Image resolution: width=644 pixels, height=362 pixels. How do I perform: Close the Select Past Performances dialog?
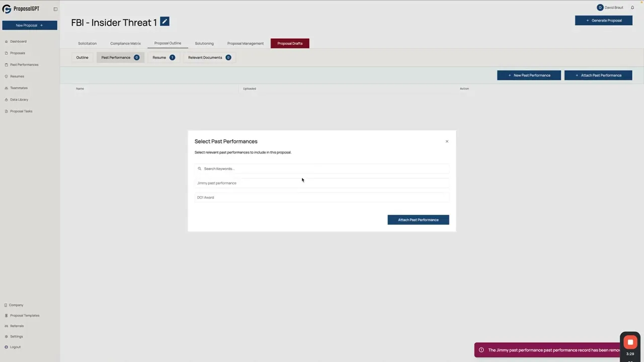447,141
